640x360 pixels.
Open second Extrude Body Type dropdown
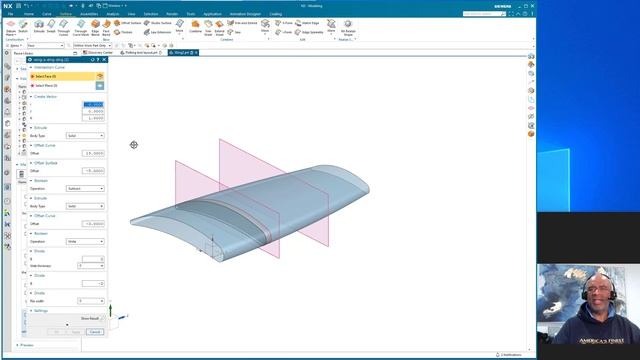pyautogui.click(x=85, y=206)
